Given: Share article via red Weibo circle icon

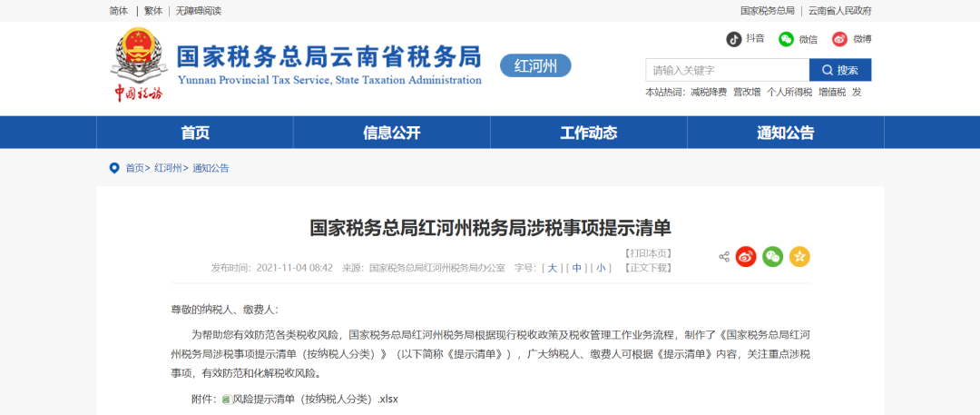Looking at the screenshot, I should pyautogui.click(x=746, y=257).
